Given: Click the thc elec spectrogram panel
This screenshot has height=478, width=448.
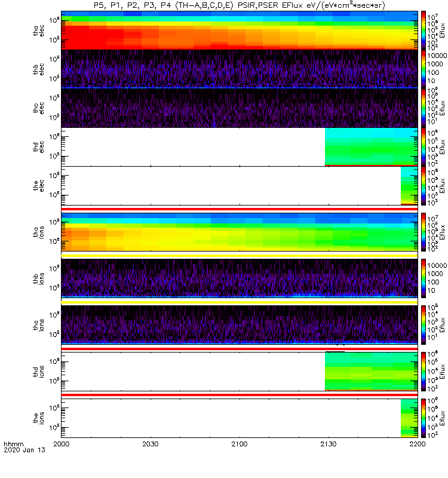Looking at the screenshot, I should click(x=240, y=108).
